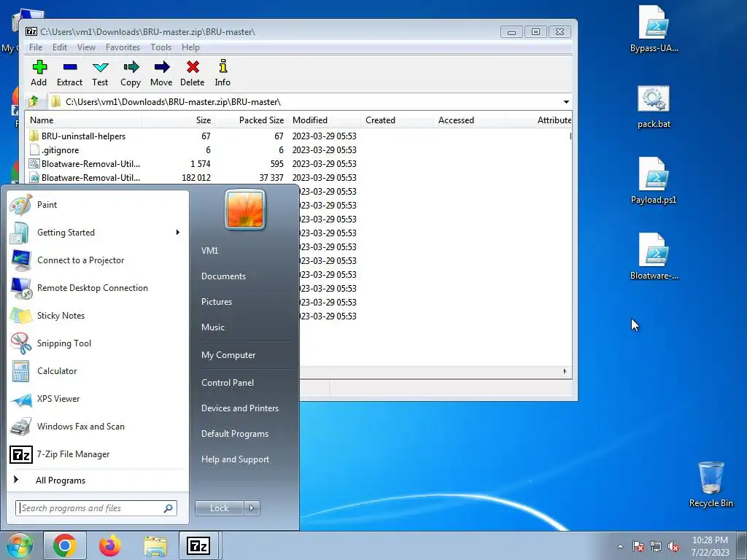This screenshot has width=747, height=560.
Task: Open the VM1 user folder link
Action: (x=209, y=251)
